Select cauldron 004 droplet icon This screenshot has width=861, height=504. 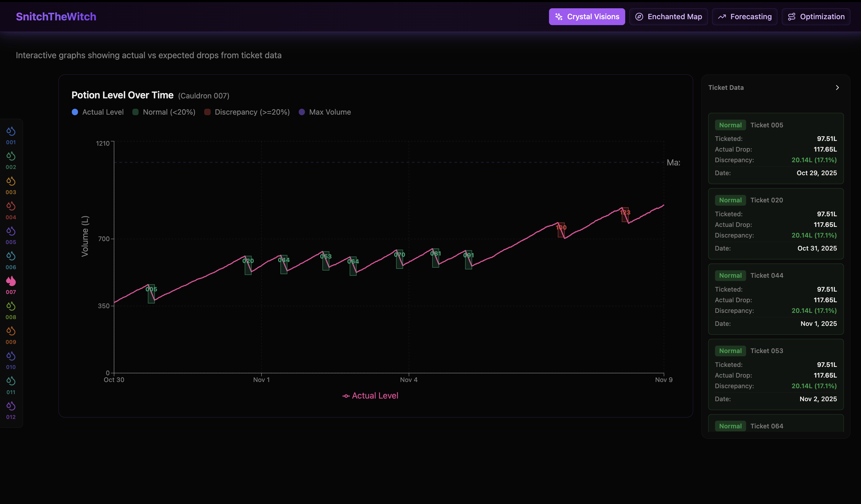click(x=11, y=206)
